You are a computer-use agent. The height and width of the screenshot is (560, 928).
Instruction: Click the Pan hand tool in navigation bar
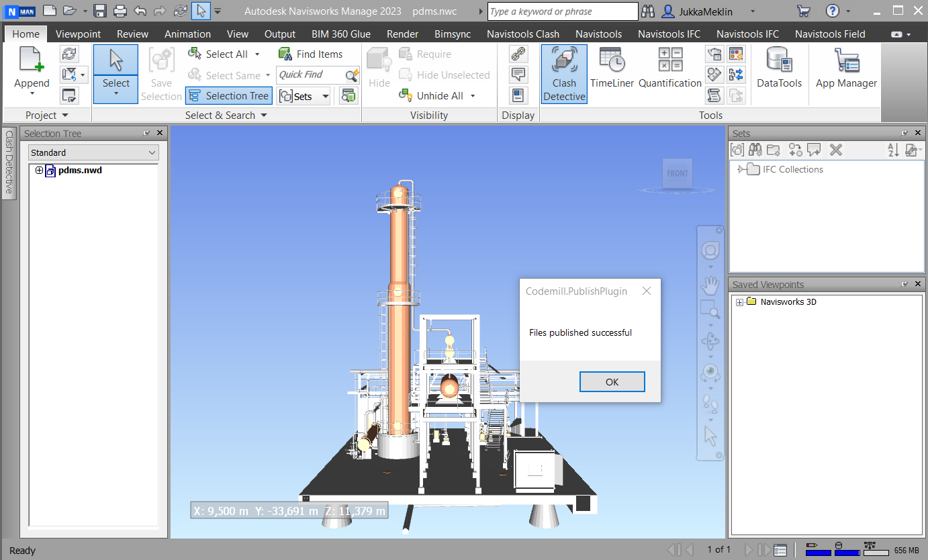[710, 285]
